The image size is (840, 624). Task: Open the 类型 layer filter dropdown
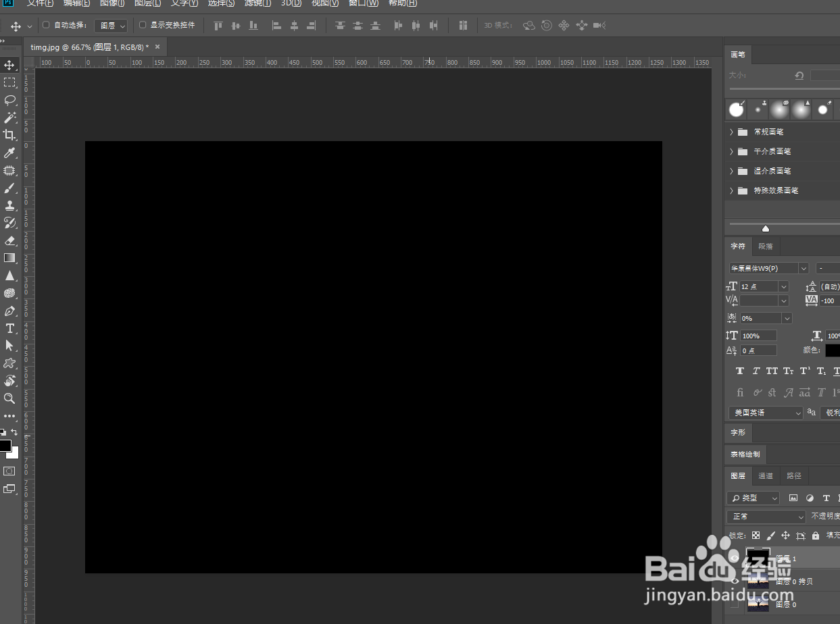753,498
